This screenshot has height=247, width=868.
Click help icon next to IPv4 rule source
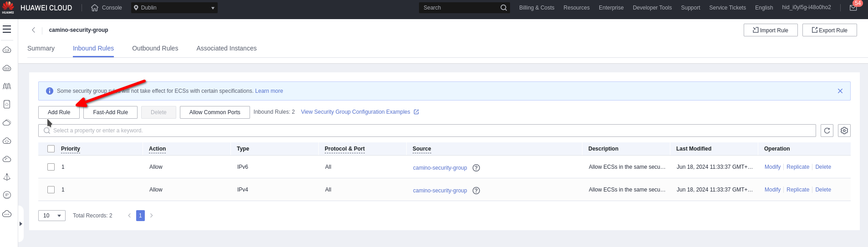pos(476,191)
